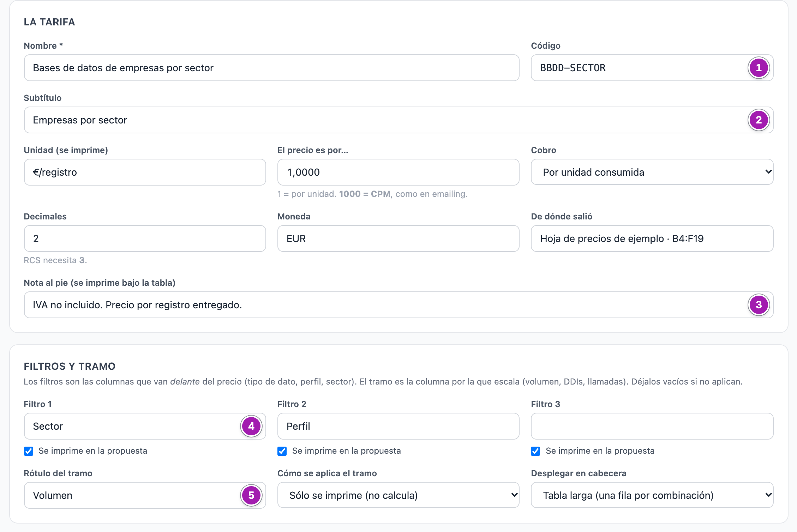Image resolution: width=797 pixels, height=532 pixels.
Task: Click the '1000 = CPM' hint text
Action: click(365, 194)
